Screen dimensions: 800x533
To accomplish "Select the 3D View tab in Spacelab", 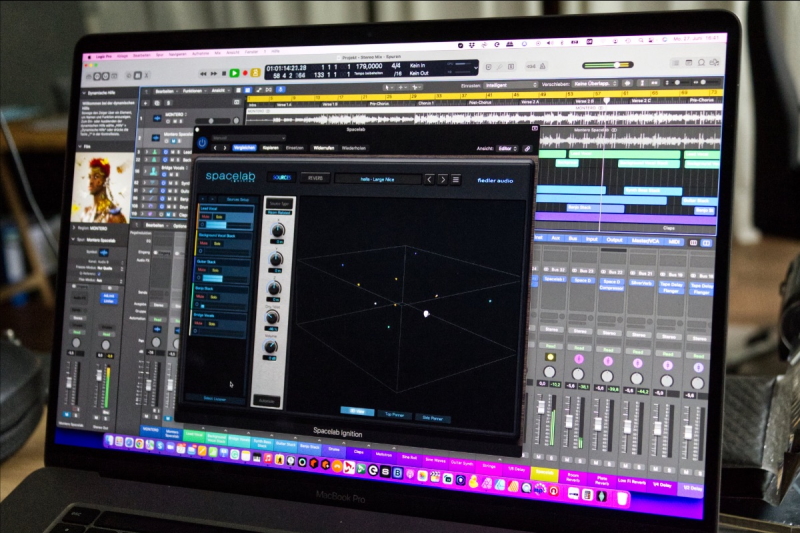I will point(357,411).
